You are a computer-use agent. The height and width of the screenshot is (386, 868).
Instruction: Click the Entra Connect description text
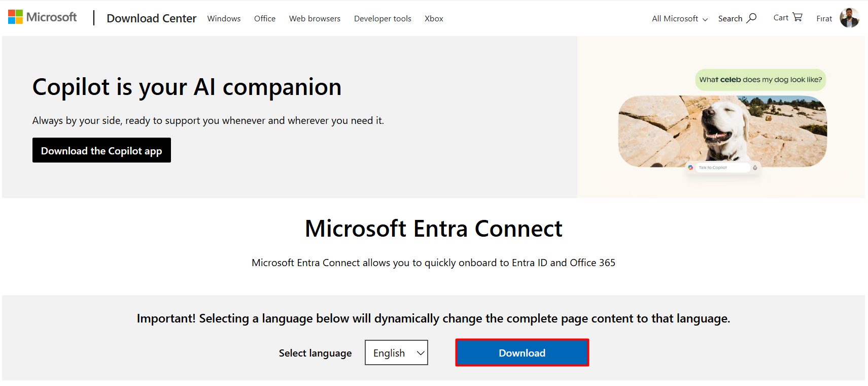433,263
